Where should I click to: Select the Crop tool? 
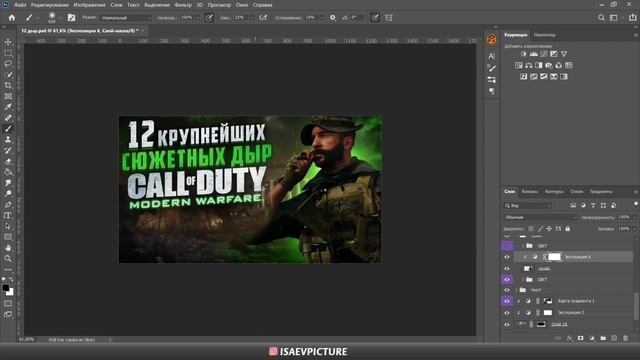(8, 85)
